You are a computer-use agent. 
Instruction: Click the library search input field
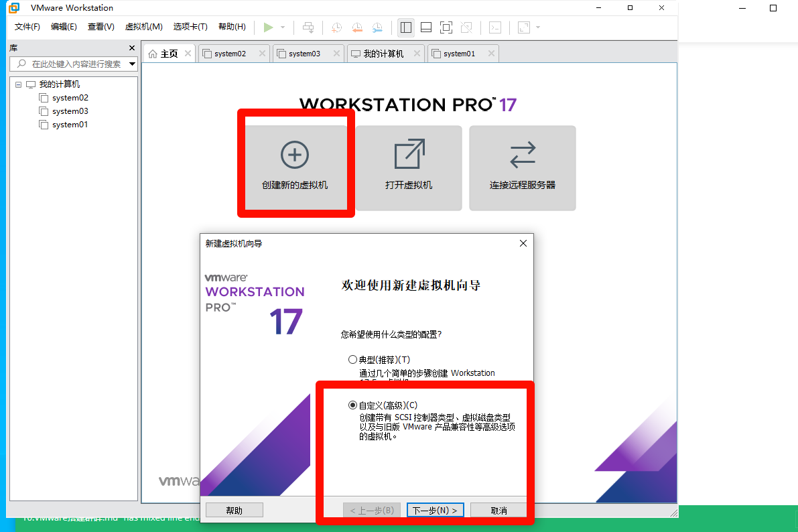pyautogui.click(x=74, y=64)
